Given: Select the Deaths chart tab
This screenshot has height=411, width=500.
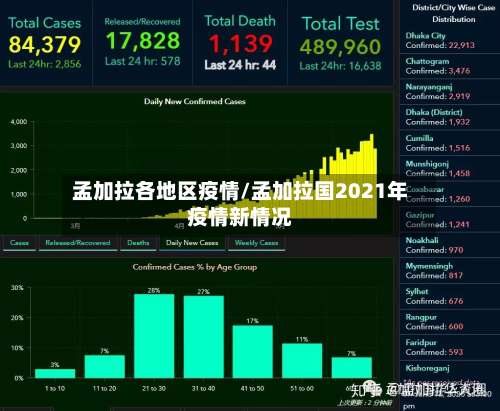Looking at the screenshot, I should [138, 243].
